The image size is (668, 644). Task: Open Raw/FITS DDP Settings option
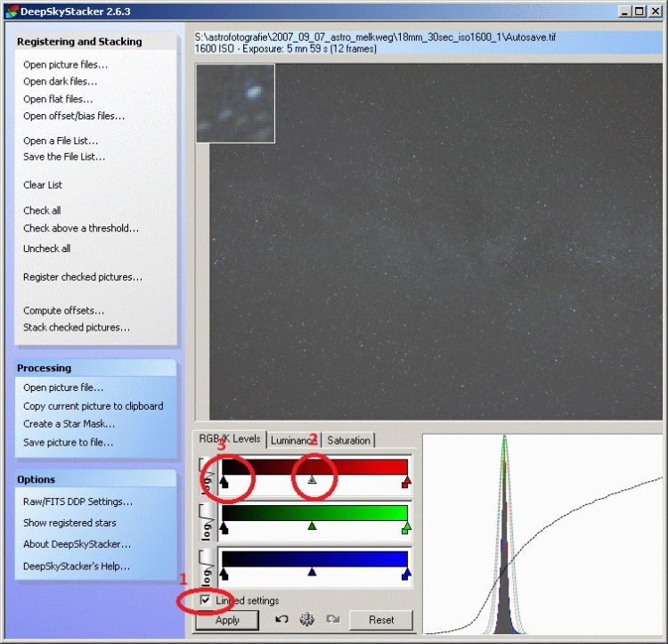[x=78, y=501]
